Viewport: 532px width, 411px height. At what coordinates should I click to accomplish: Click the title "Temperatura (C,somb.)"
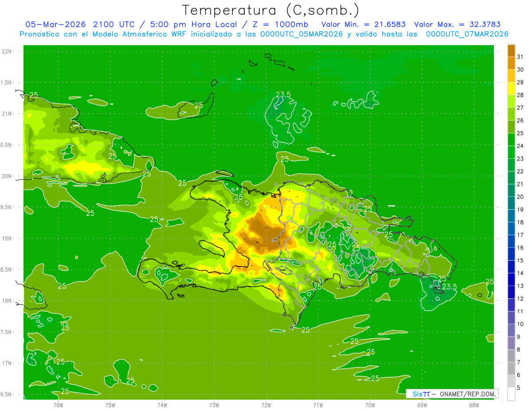point(271,10)
